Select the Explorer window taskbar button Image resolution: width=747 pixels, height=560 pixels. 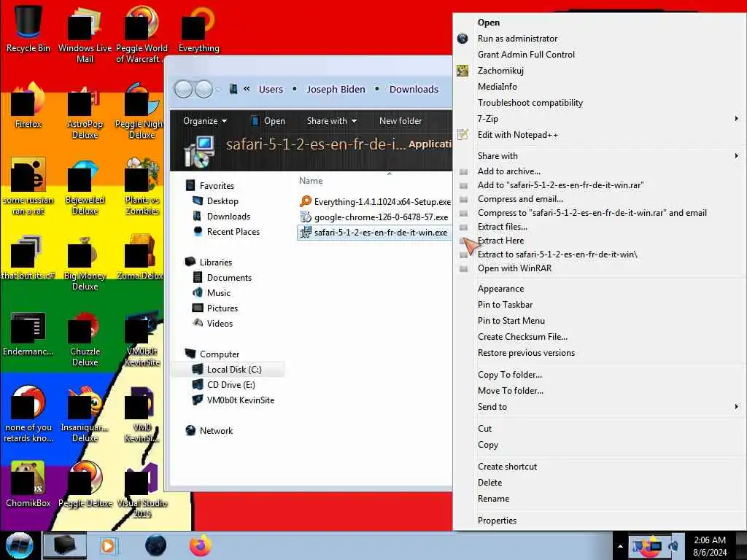click(x=65, y=545)
